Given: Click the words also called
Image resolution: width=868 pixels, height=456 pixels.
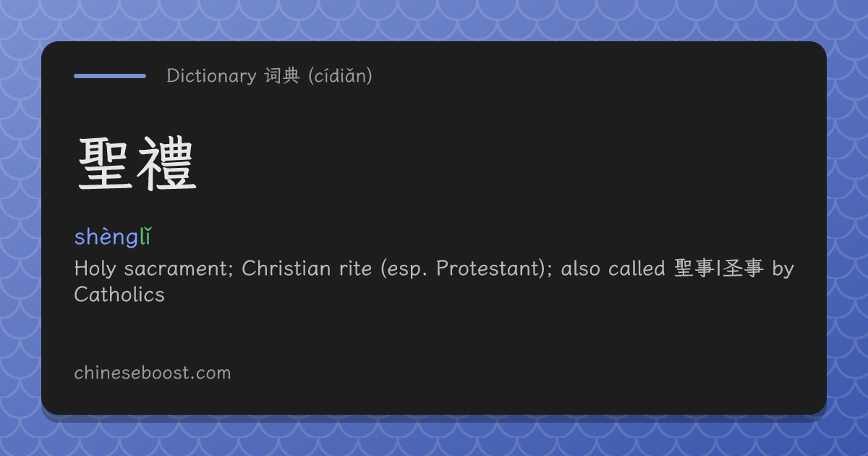Looking at the screenshot, I should pyautogui.click(x=613, y=269).
